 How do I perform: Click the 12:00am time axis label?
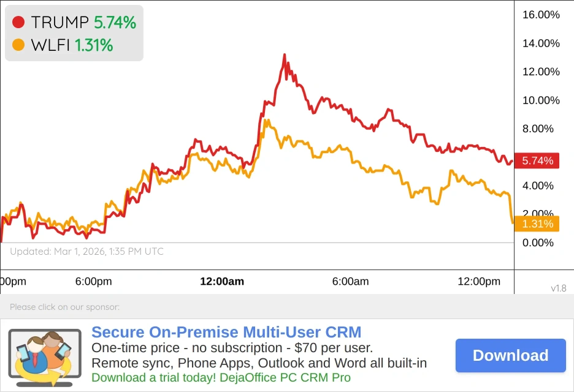[x=222, y=282]
